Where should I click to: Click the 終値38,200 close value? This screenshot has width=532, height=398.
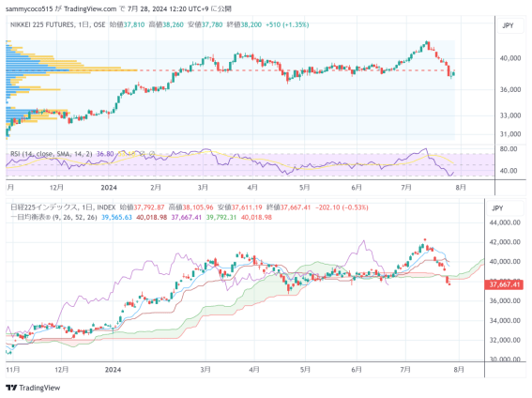[x=244, y=24]
